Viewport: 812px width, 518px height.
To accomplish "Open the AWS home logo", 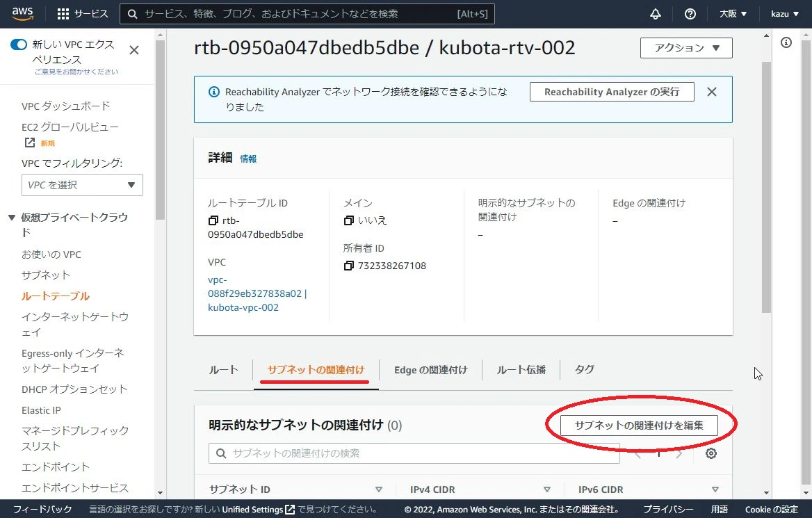I will 22,14.
